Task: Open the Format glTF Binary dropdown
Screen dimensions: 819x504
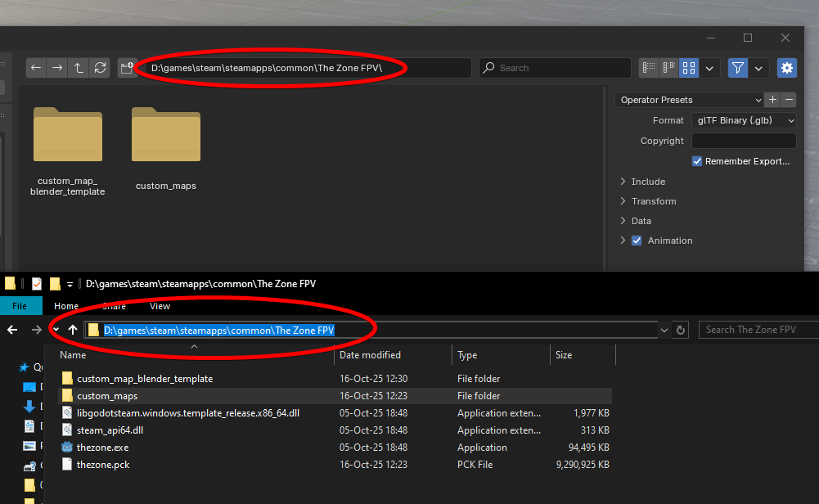Action: click(744, 120)
